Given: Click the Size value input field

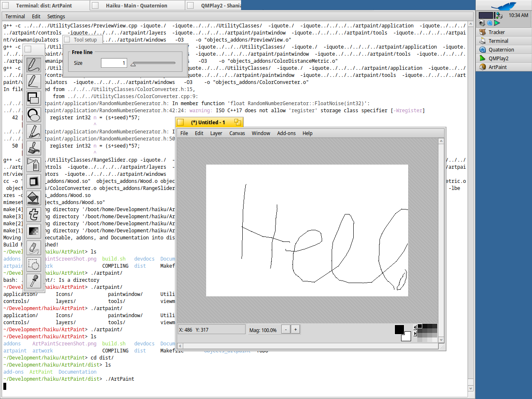Looking at the screenshot, I should click(114, 63).
